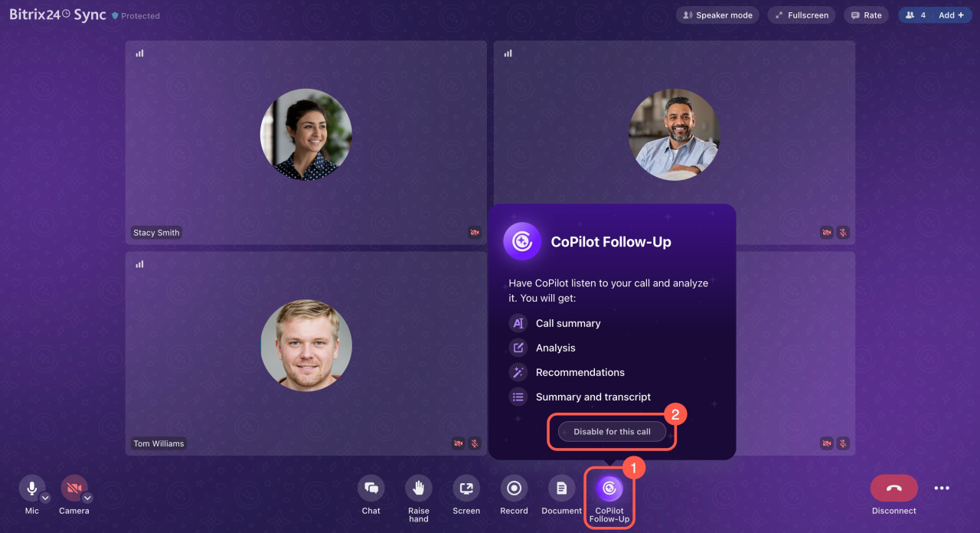
Task: Open the Document icon in toolbar
Action: [561, 489]
